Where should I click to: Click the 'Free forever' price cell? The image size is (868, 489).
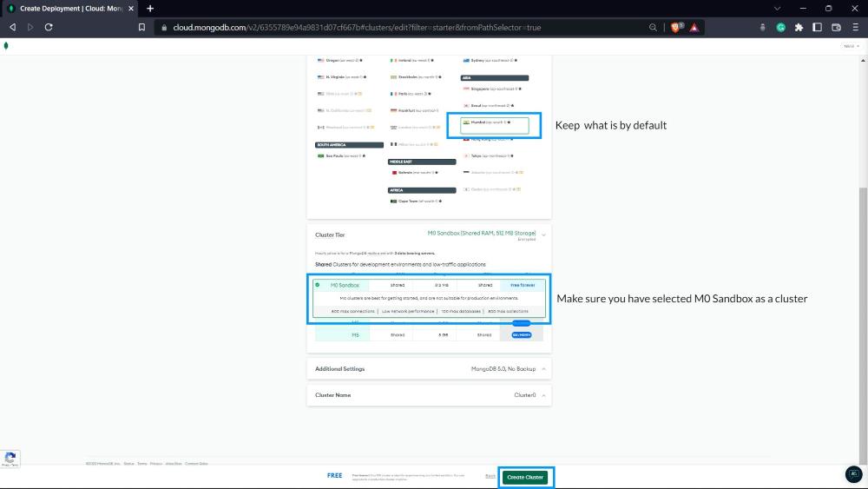coord(523,285)
